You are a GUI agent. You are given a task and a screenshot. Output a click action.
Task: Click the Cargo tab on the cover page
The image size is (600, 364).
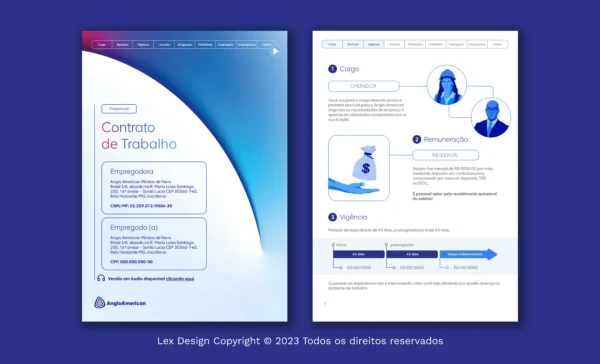(102, 45)
